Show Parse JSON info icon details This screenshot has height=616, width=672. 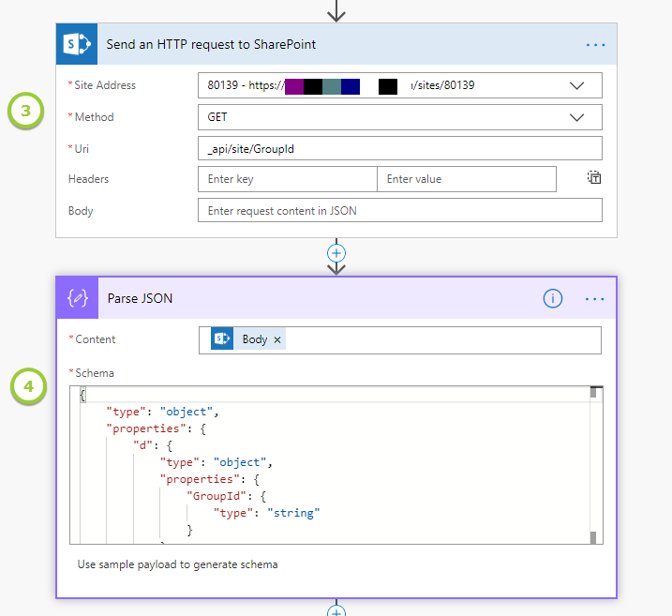point(553,298)
